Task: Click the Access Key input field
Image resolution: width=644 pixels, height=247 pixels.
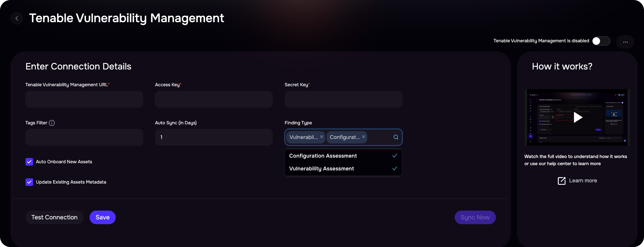Action: [x=213, y=99]
